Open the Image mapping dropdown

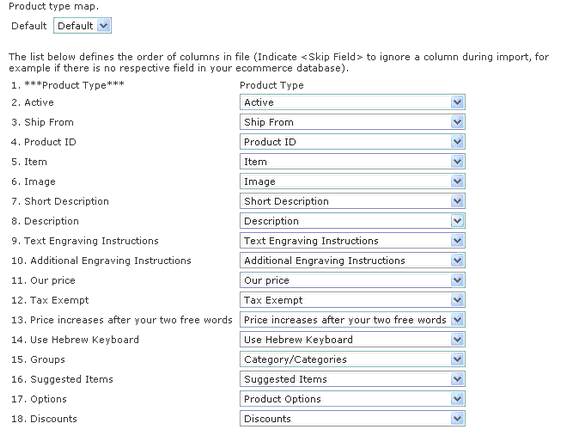tap(352, 182)
